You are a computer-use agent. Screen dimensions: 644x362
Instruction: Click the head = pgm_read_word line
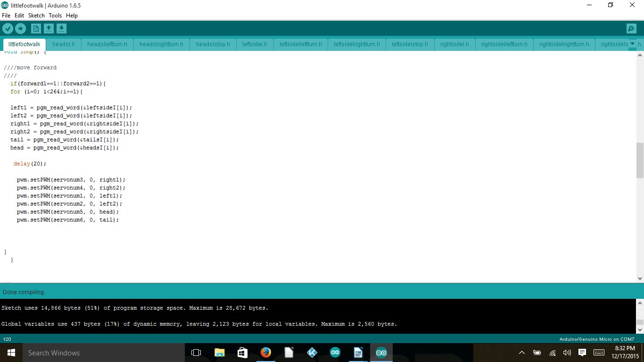[x=65, y=148]
